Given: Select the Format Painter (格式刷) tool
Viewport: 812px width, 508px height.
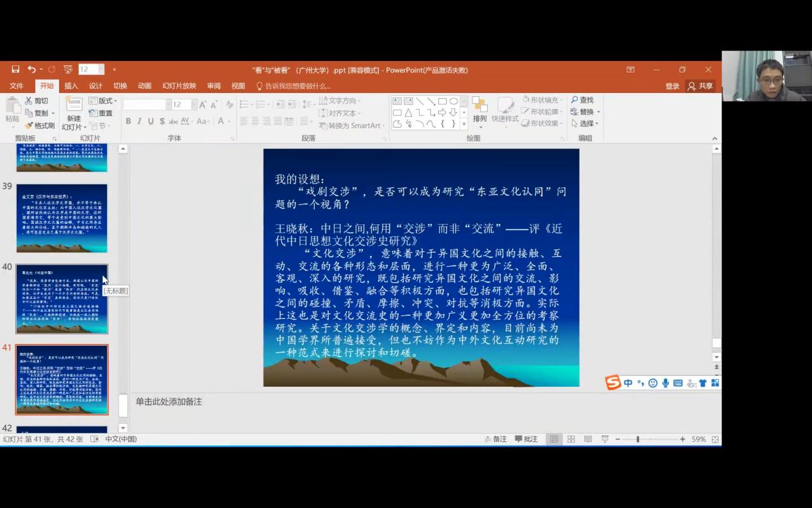Looking at the screenshot, I should coord(40,126).
